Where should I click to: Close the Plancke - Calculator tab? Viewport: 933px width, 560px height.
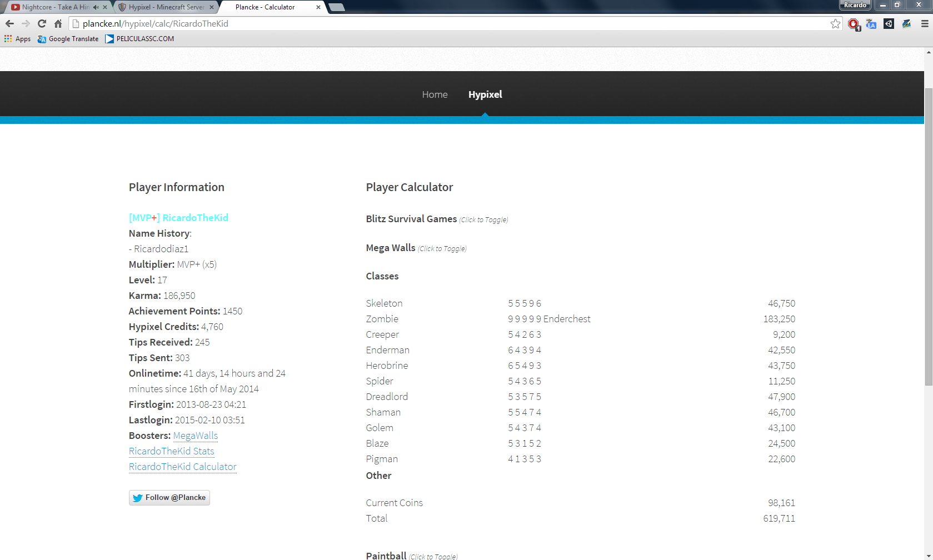point(318,7)
